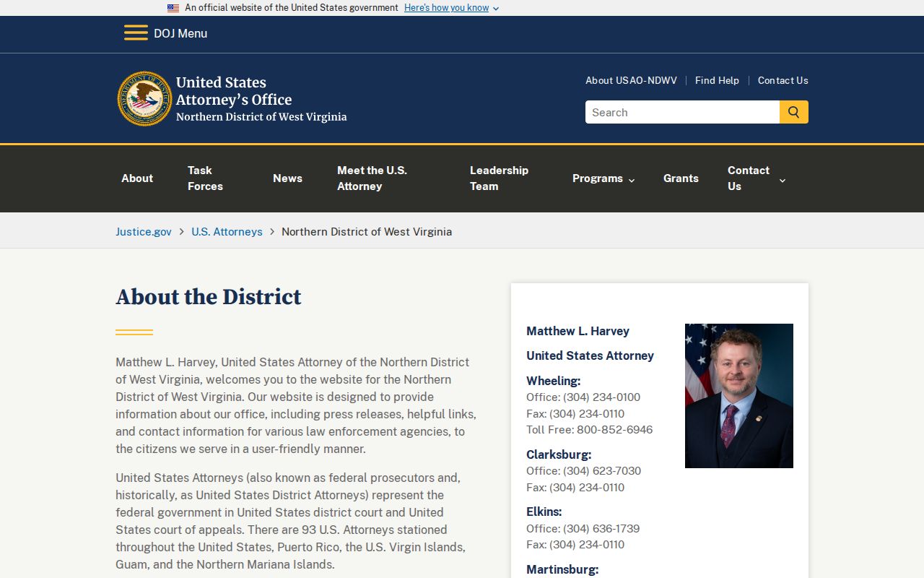Click the Contact Us header link
Screen dimensions: 924x578
tap(783, 80)
